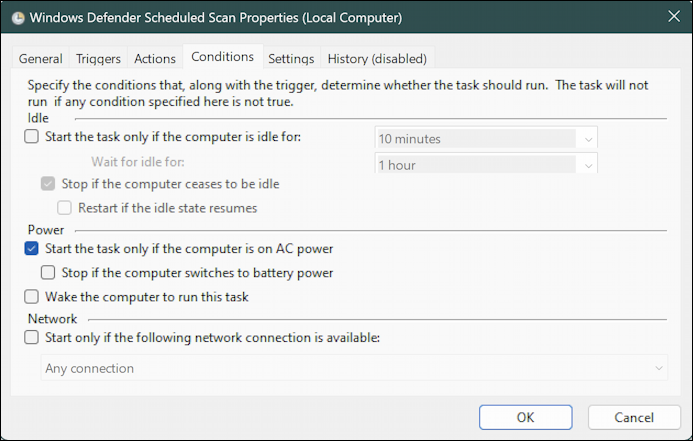View the History (disabled) tab
Screen dimensions: 693x441
click(377, 58)
